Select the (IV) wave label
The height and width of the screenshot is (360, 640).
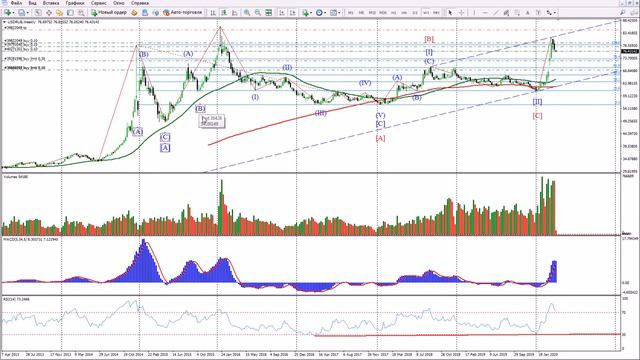[365, 83]
